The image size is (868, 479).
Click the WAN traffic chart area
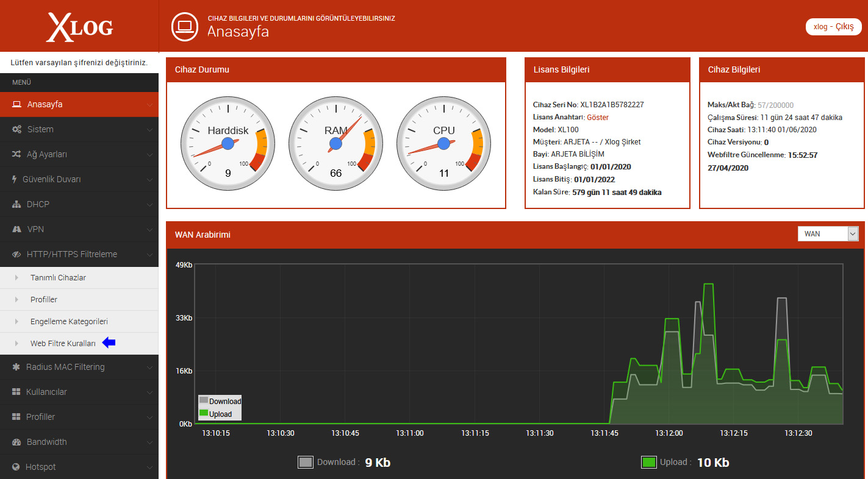520,344
